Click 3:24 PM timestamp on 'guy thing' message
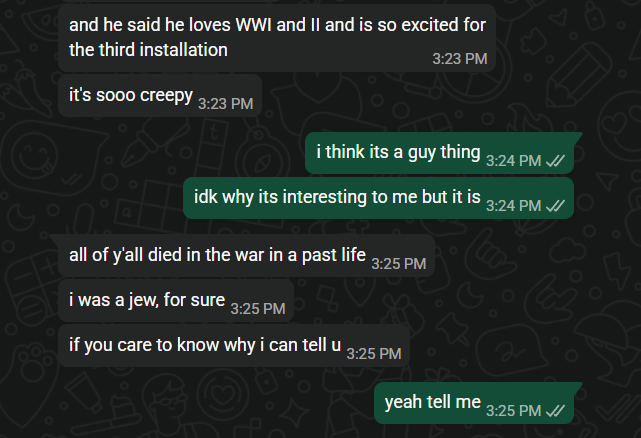The height and width of the screenshot is (438, 641). (x=513, y=161)
